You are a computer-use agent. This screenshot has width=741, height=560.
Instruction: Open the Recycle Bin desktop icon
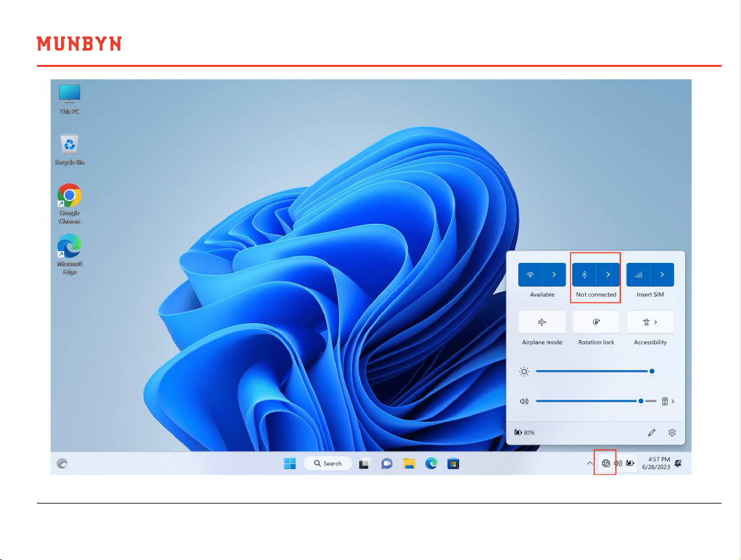[x=69, y=150]
